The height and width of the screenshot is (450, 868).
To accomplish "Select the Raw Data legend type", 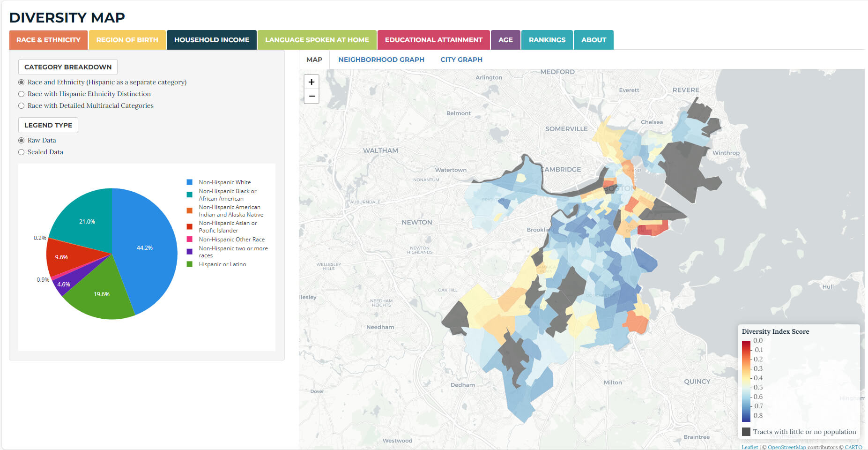I will [22, 141].
